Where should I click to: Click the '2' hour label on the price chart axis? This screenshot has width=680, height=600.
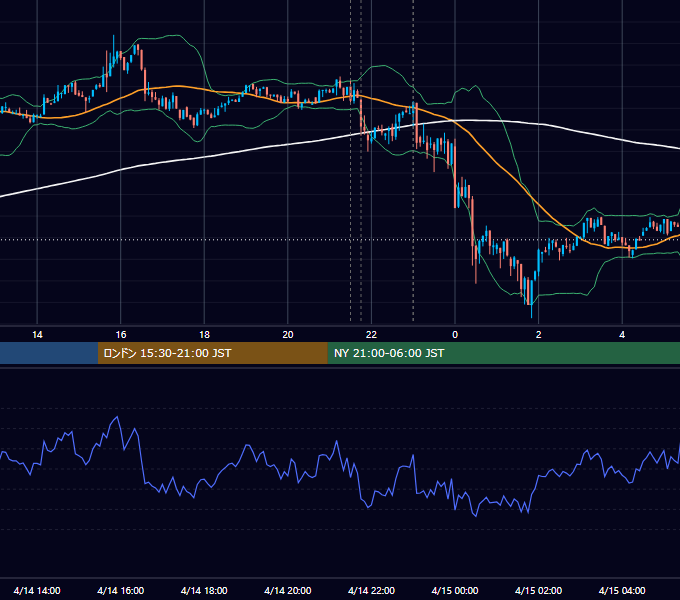539,335
